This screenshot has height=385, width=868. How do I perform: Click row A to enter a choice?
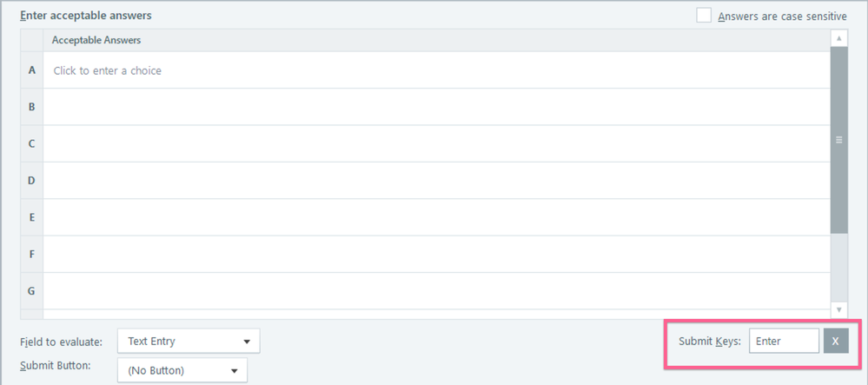(x=434, y=70)
